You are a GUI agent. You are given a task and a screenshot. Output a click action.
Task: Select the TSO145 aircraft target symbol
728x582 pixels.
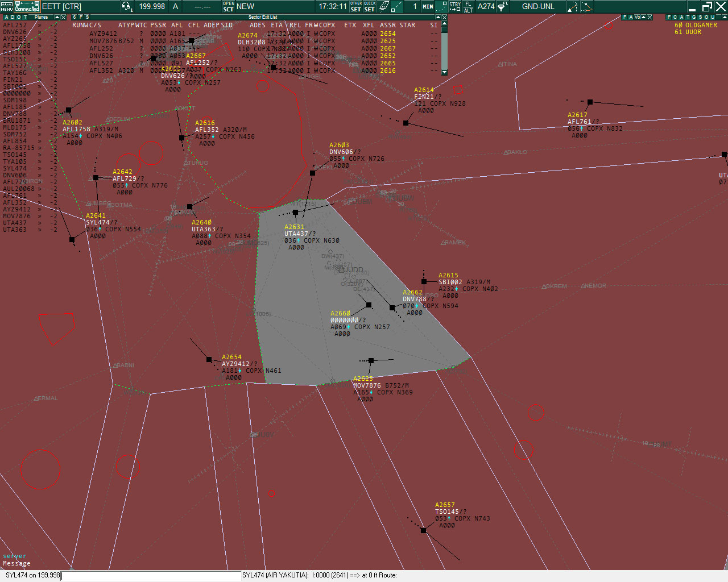click(x=423, y=530)
